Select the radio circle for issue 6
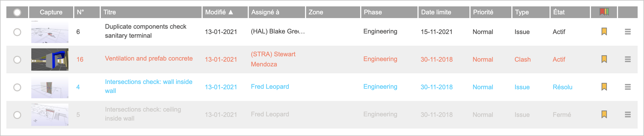 click(x=17, y=32)
